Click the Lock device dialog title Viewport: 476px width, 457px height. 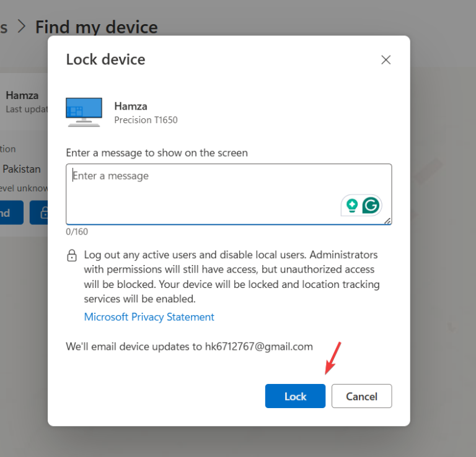click(105, 59)
